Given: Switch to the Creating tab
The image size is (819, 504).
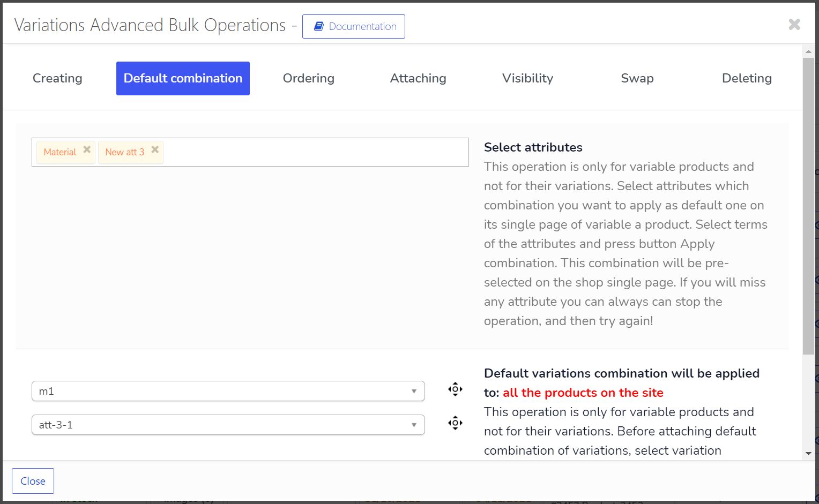Looking at the screenshot, I should pyautogui.click(x=57, y=78).
